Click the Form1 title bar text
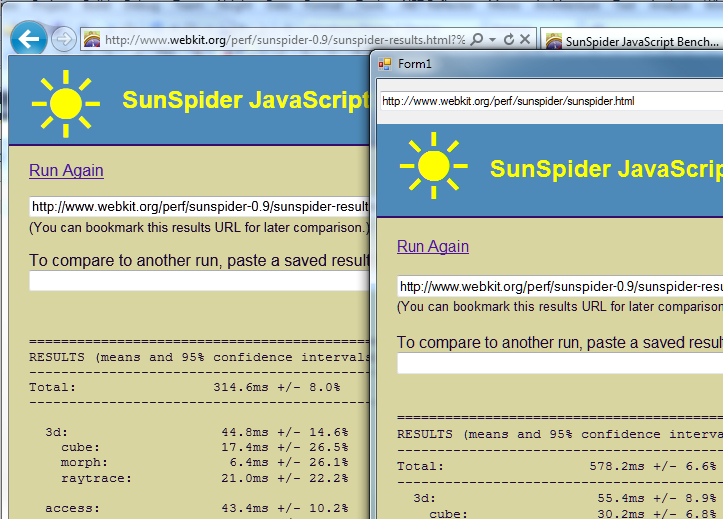Screen dimensions: 723x519 pyautogui.click(x=415, y=64)
